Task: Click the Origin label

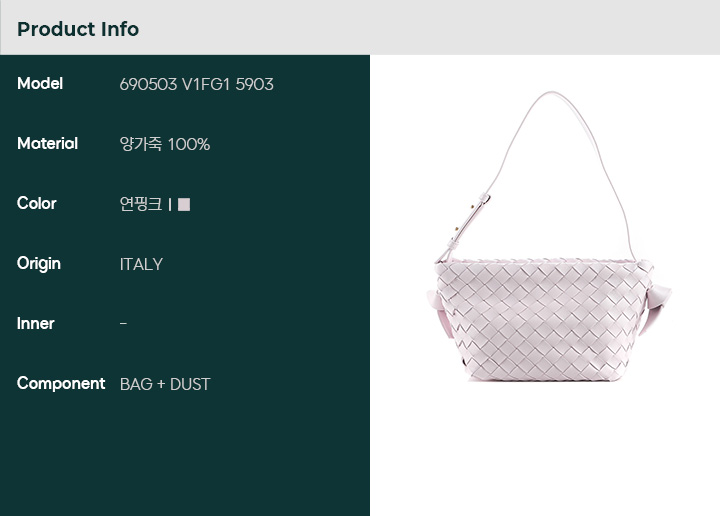Action: pyautogui.click(x=39, y=264)
